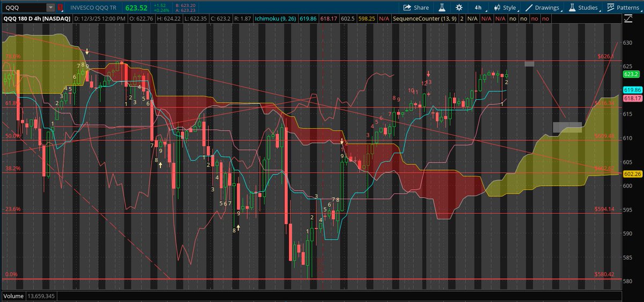Click the $609.46 Fibonacci price label
Viewport: 644px width, 302px height.
tap(604, 136)
